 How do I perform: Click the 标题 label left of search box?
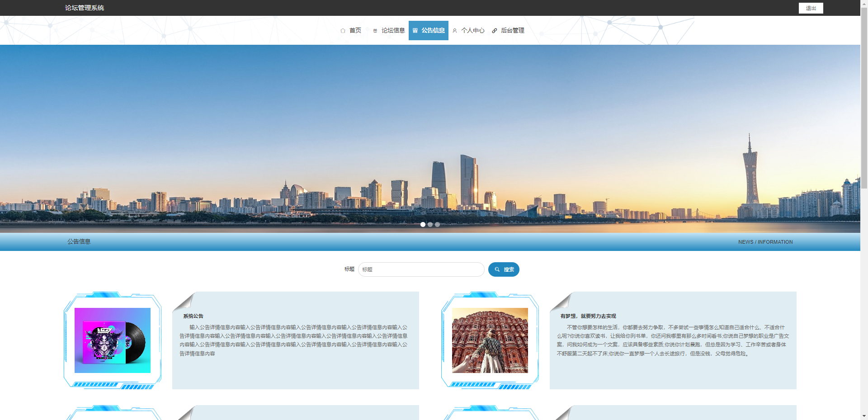pyautogui.click(x=349, y=269)
